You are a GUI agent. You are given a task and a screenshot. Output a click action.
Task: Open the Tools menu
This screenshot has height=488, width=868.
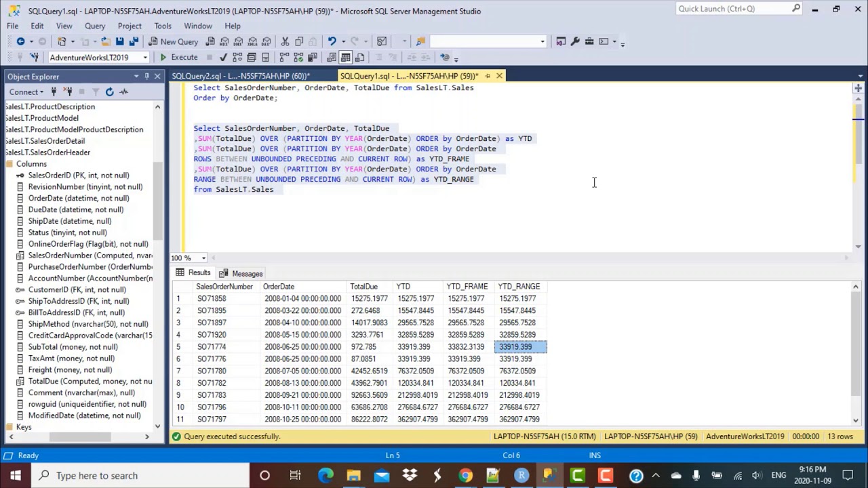click(x=163, y=26)
